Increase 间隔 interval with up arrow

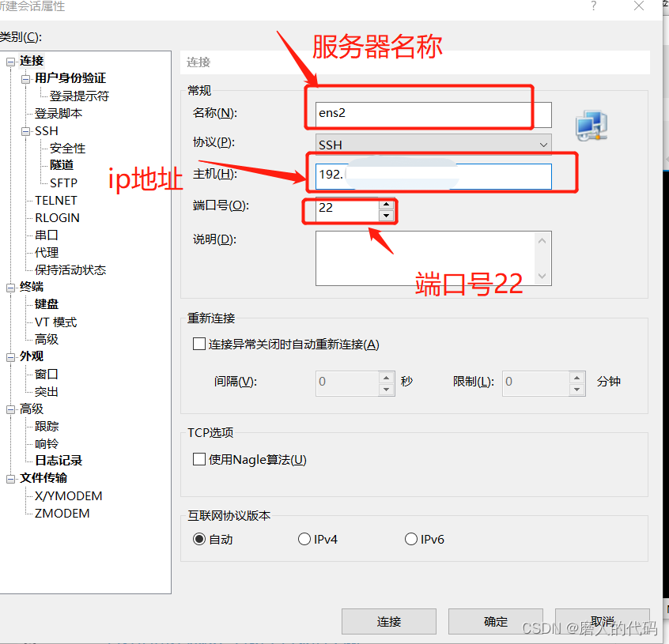(x=386, y=378)
